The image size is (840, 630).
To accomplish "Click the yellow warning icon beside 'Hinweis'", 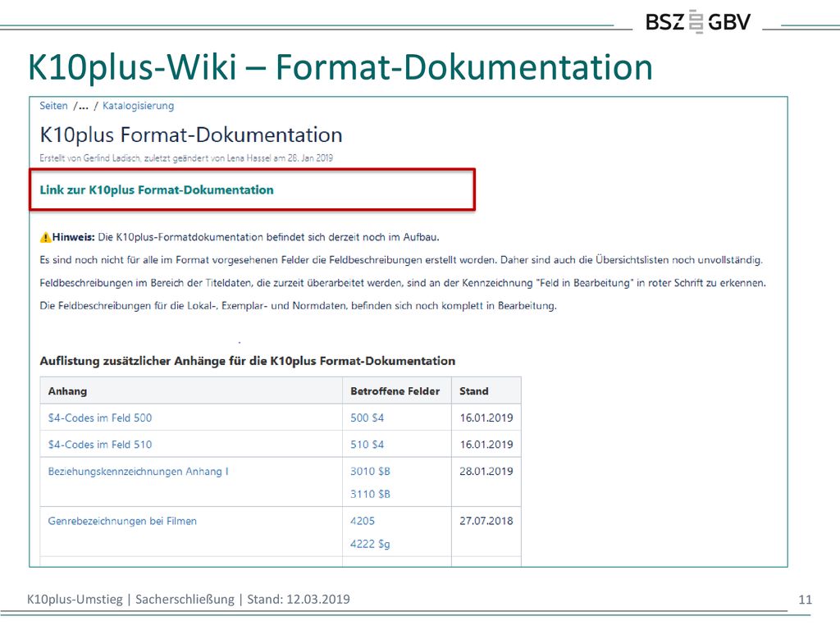I will [46, 237].
